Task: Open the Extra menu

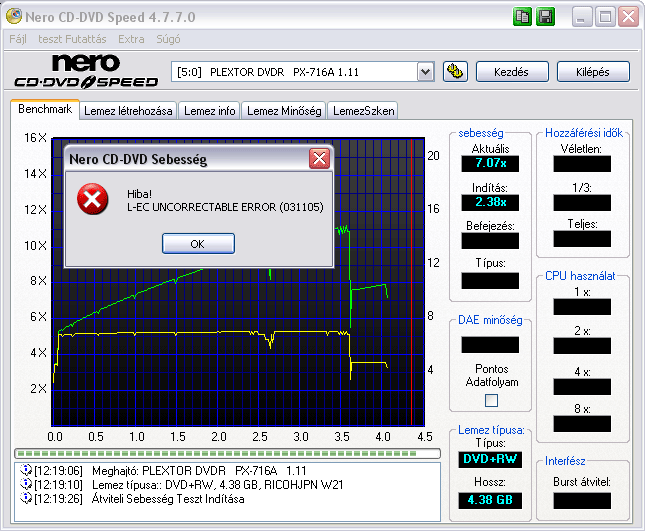Action: click(131, 39)
